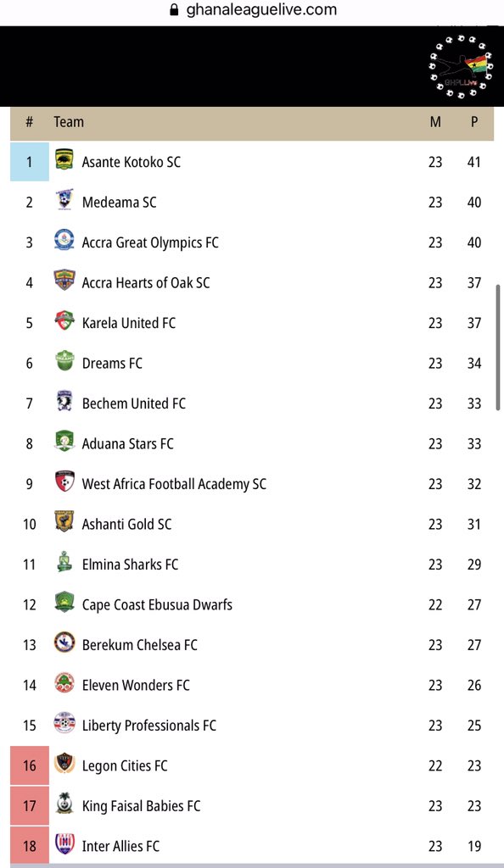Click the P points column header

coord(474,122)
